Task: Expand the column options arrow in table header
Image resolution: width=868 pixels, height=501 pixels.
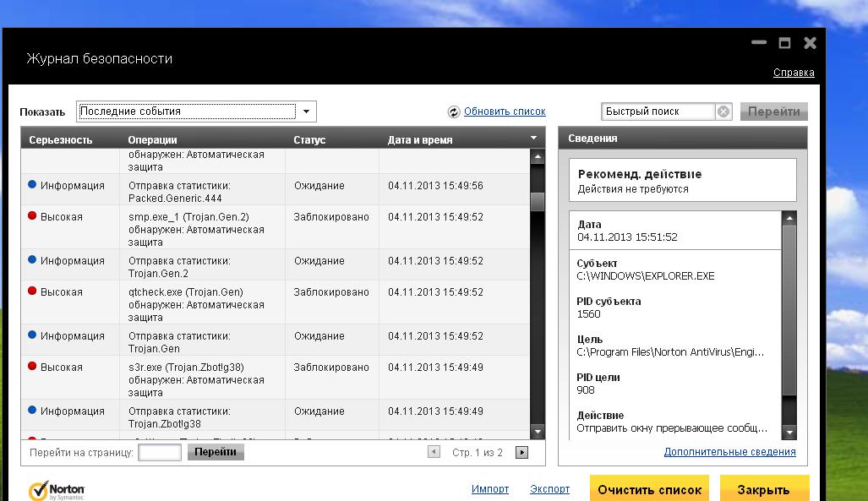Action: (x=533, y=138)
